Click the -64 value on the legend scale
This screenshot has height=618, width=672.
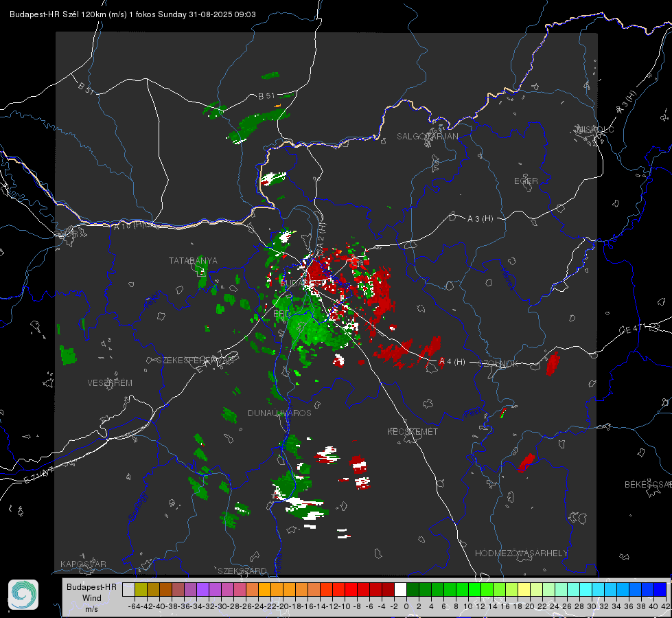pos(134,606)
